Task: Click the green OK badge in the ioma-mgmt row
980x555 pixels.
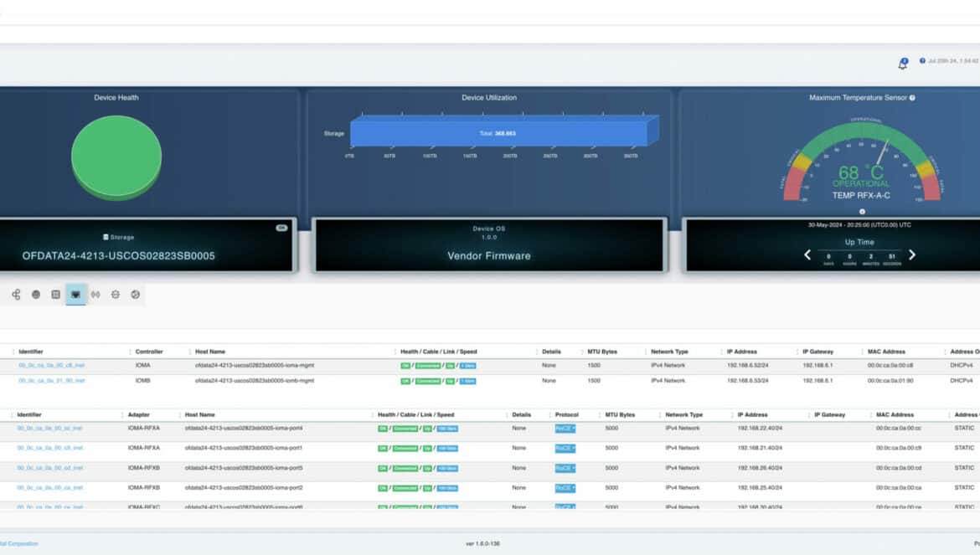Action: tap(405, 366)
